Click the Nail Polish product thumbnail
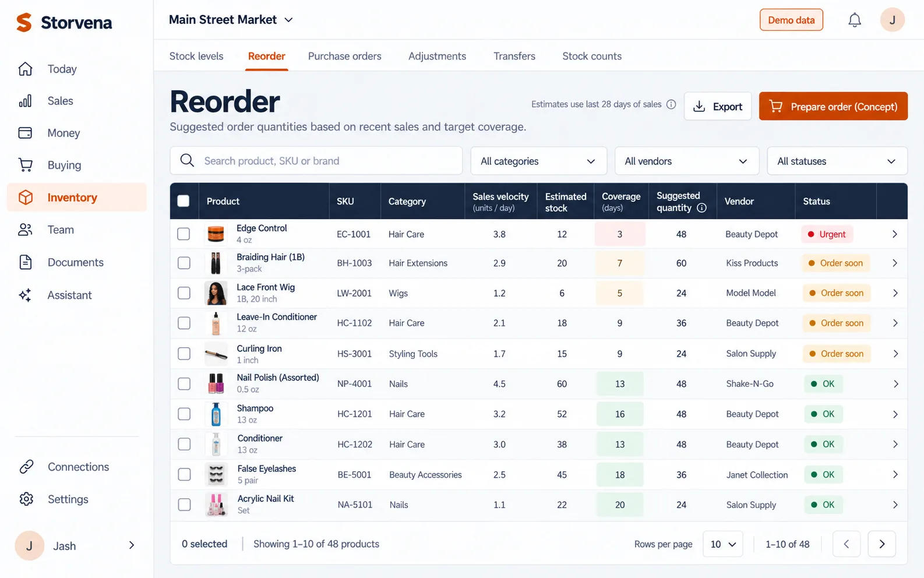Image resolution: width=924 pixels, height=578 pixels. [x=216, y=384]
